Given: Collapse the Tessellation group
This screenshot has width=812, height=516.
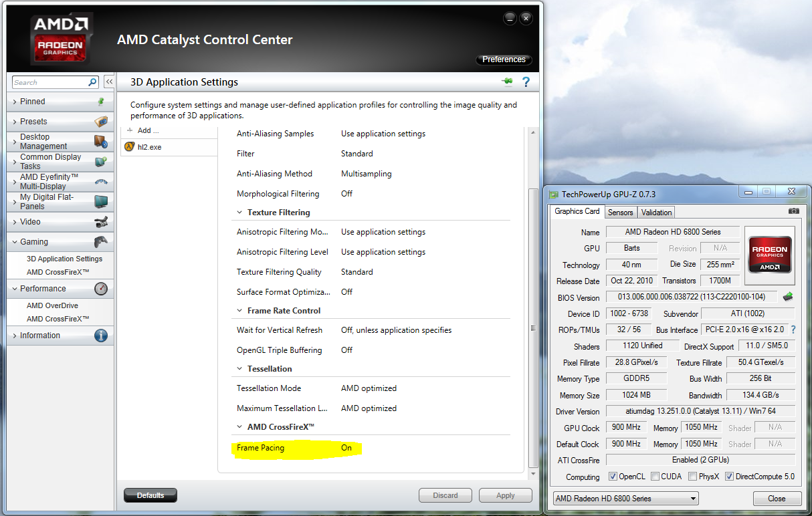Looking at the screenshot, I should coord(240,369).
